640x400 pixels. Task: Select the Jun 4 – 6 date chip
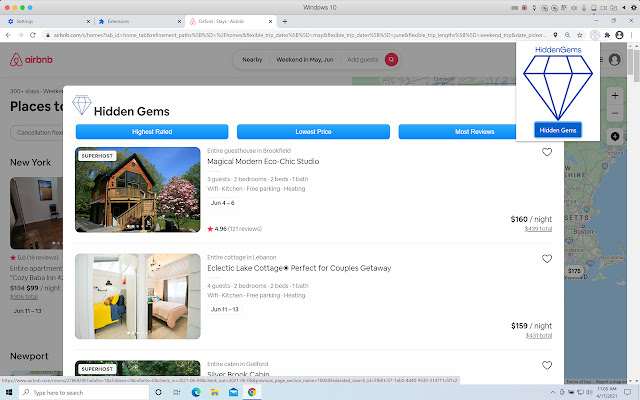tap(222, 203)
